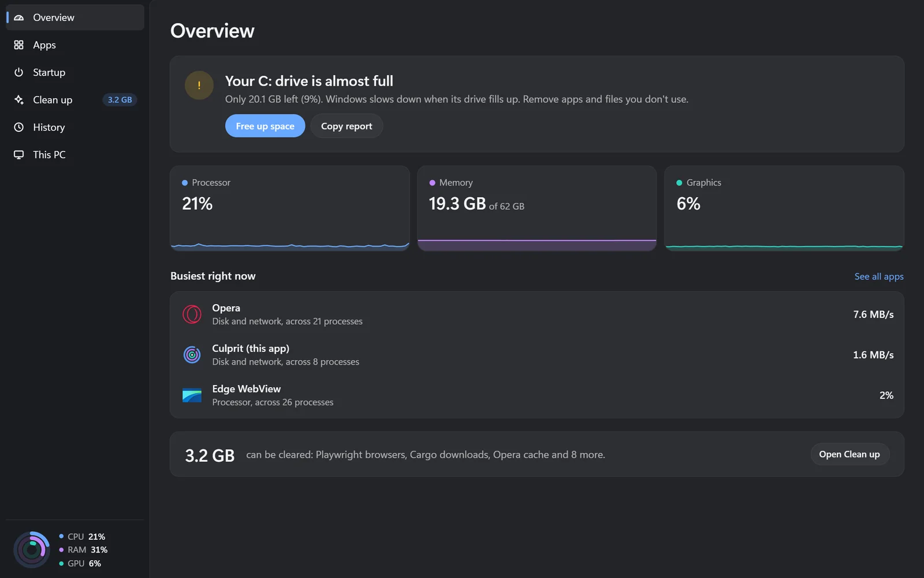Click the 'Only 20.1 GB left' message
Screen dimensions: 924x578
point(457,99)
